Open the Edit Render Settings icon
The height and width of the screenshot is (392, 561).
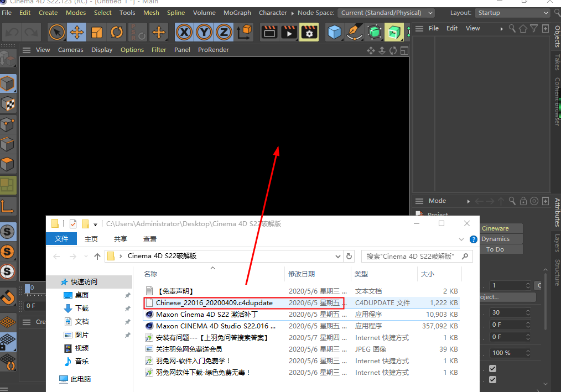point(309,32)
